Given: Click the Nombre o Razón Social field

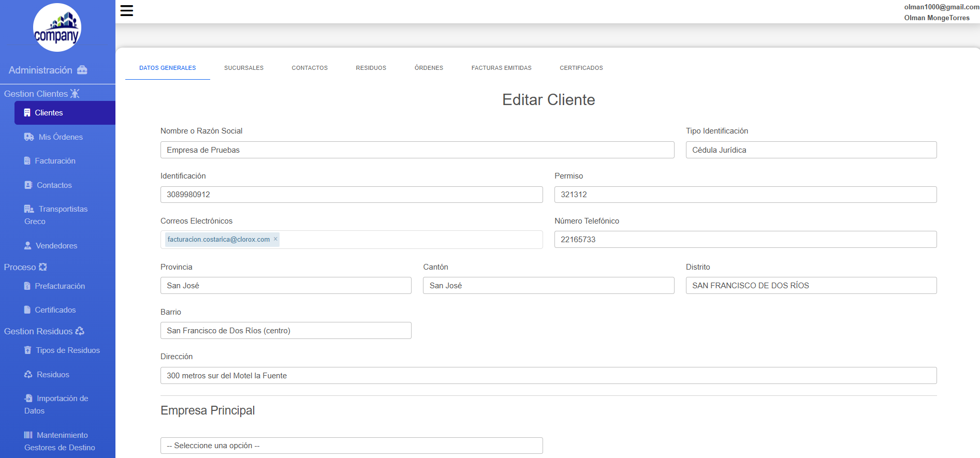Looking at the screenshot, I should click(417, 150).
